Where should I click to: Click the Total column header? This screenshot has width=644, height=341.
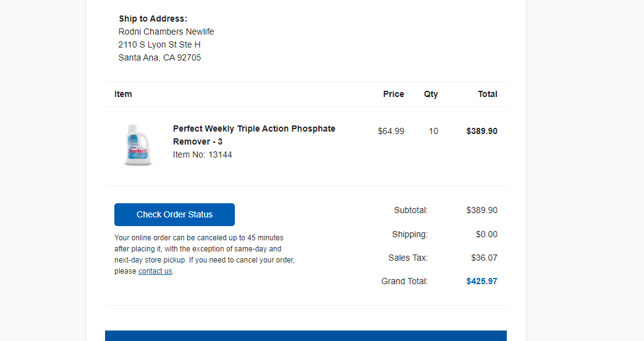[488, 94]
